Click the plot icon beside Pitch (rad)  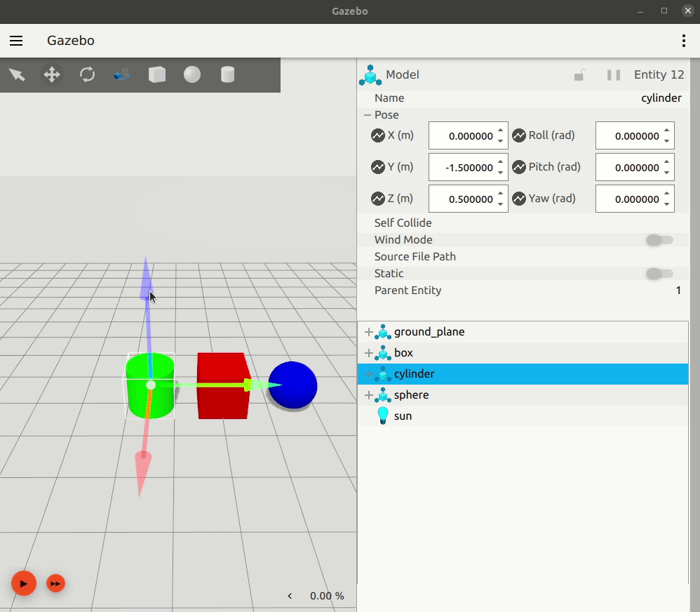click(519, 167)
